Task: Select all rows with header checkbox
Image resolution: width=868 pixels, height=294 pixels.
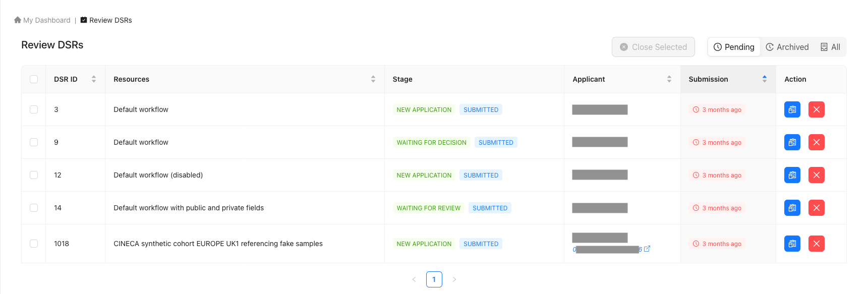Action: pyautogui.click(x=34, y=79)
